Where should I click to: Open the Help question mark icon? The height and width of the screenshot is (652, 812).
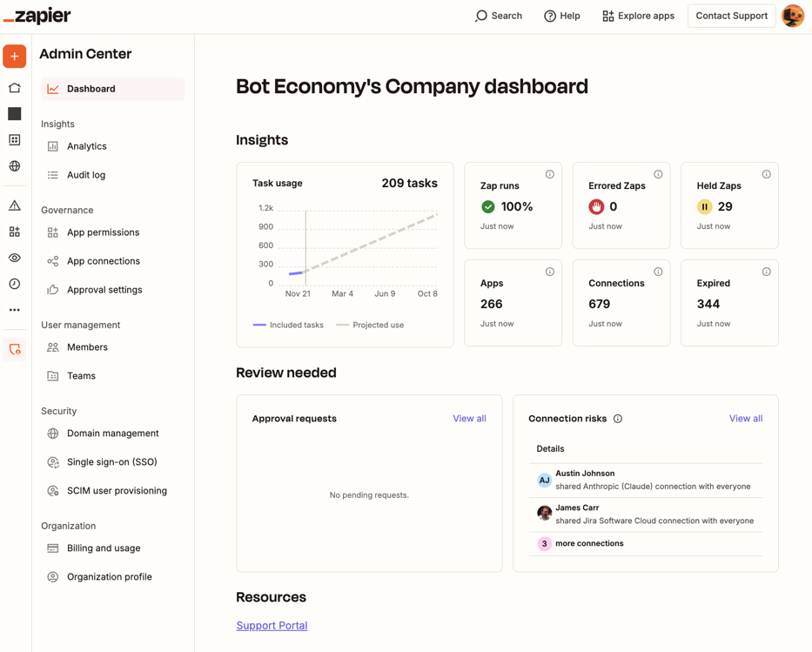pyautogui.click(x=561, y=16)
